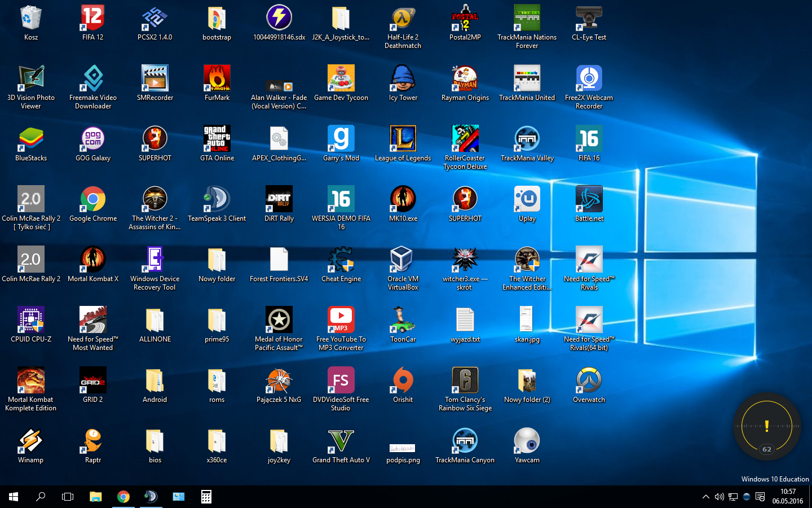This screenshot has width=812, height=508.
Task: Select GTA Online shortcut
Action: (x=217, y=139)
